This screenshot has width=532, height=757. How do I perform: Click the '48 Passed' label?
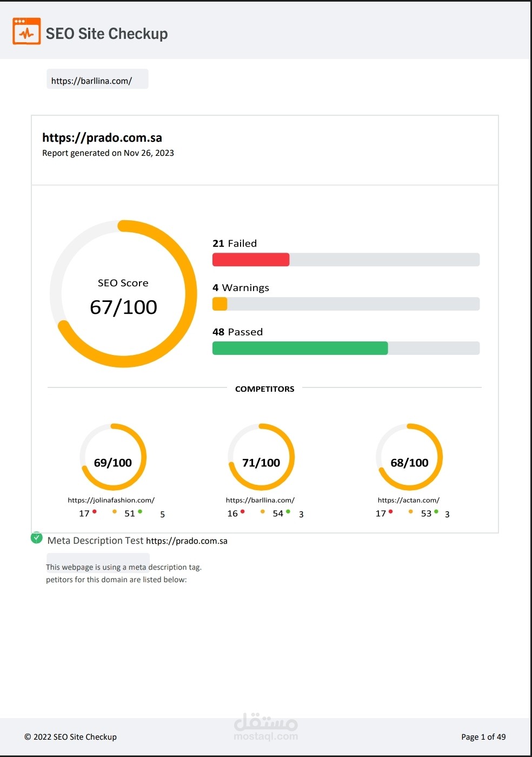237,332
